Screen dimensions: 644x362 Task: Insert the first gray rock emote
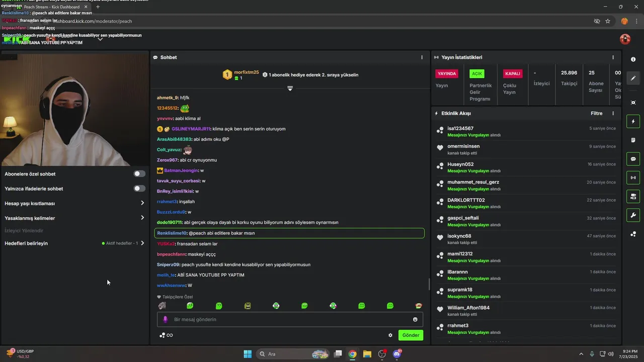(x=162, y=306)
